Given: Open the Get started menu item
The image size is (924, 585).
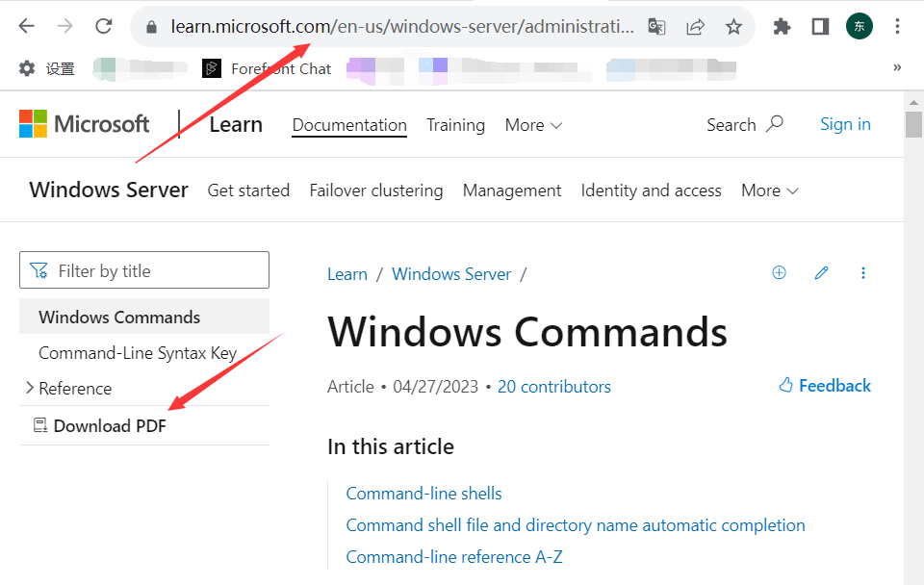Looking at the screenshot, I should coord(248,191).
